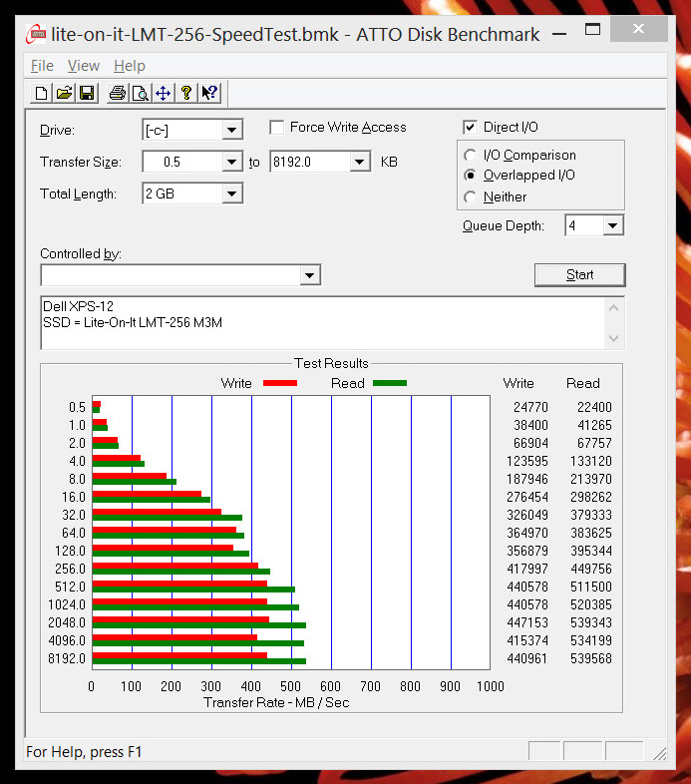Click the description box scroll down arrow
The height and width of the screenshot is (784, 691).
pyautogui.click(x=614, y=338)
